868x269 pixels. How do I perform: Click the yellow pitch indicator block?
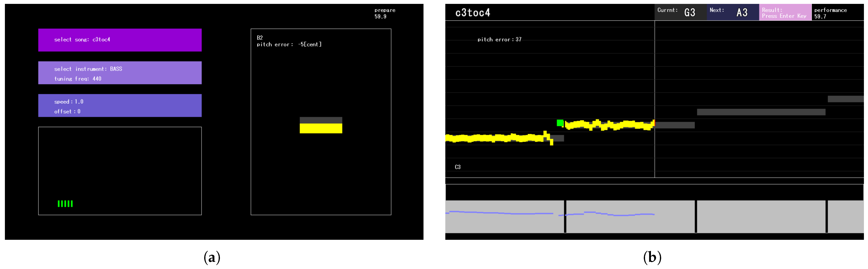[321, 129]
